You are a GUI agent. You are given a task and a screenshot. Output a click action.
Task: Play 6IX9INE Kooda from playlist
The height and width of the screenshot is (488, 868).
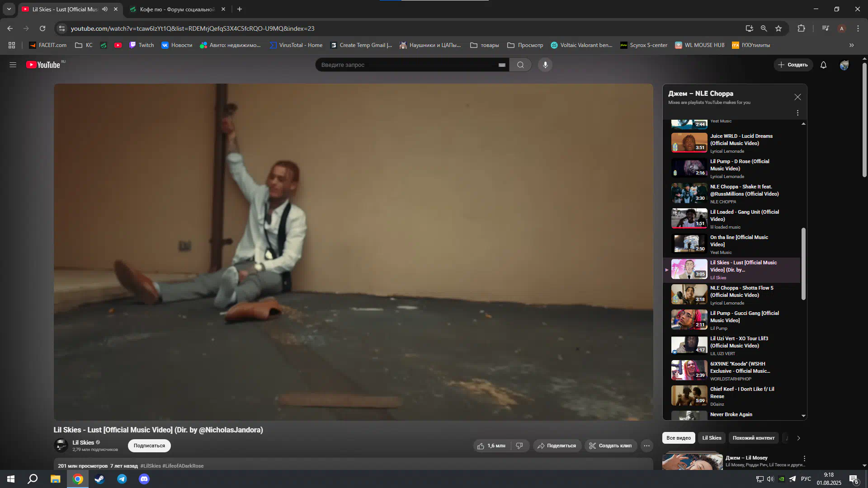[x=731, y=371]
